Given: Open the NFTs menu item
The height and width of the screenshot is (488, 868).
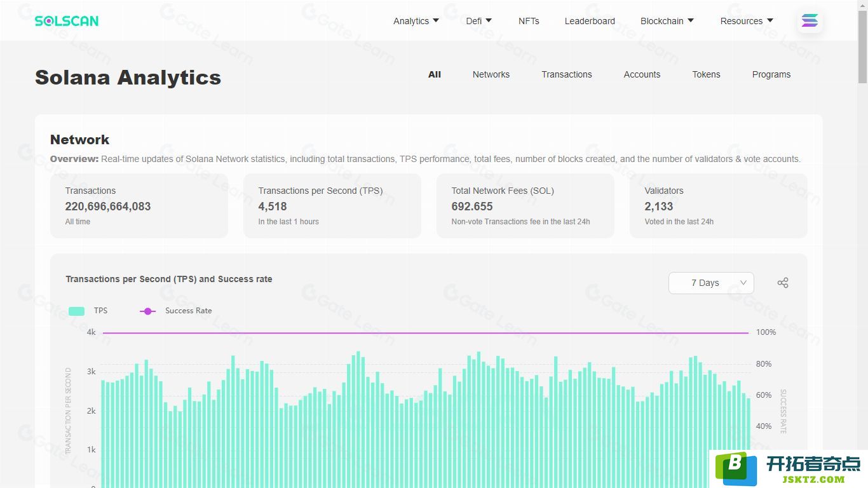Looking at the screenshot, I should 529,21.
